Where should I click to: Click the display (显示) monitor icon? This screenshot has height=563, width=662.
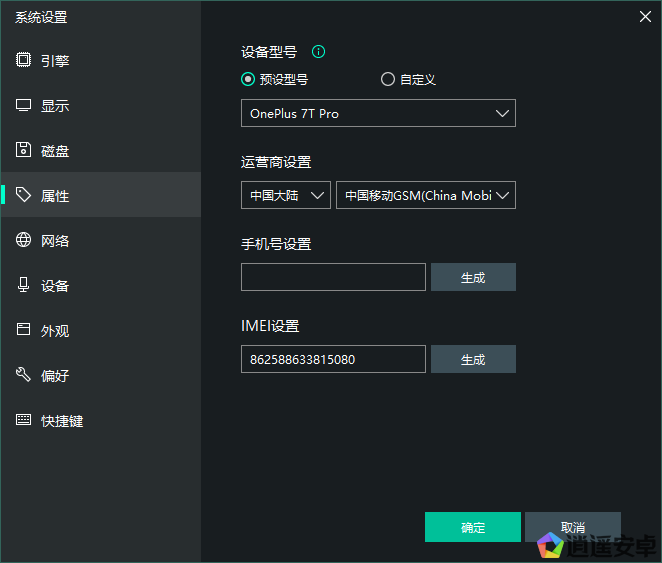24,105
